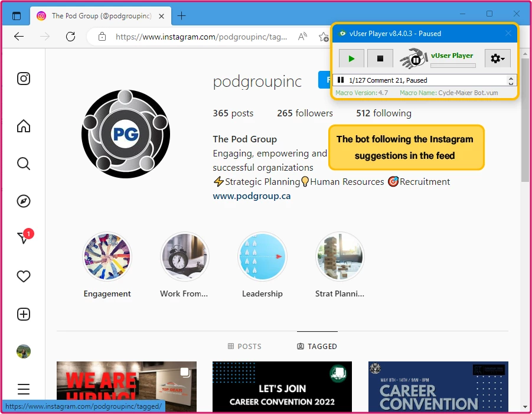The width and height of the screenshot is (532, 414).
Task: Select The Pod Group browser tab
Action: (101, 16)
